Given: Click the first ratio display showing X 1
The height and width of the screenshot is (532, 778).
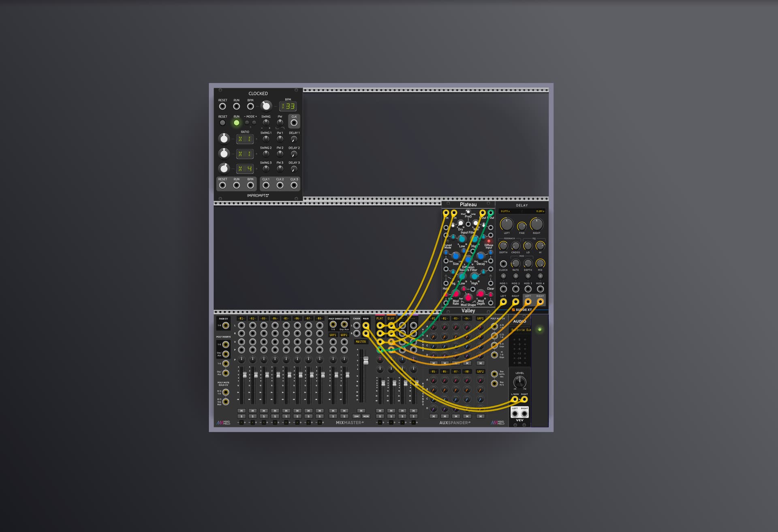Looking at the screenshot, I should [x=245, y=139].
